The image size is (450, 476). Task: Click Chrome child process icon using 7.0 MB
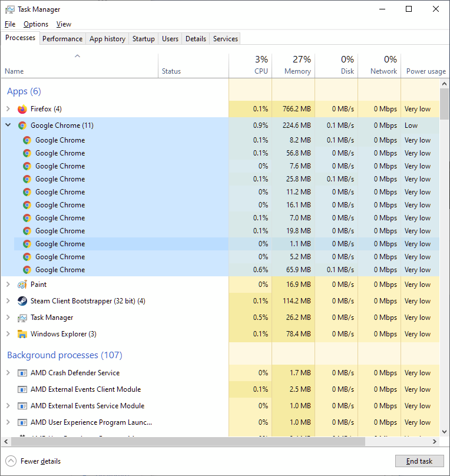coord(27,218)
